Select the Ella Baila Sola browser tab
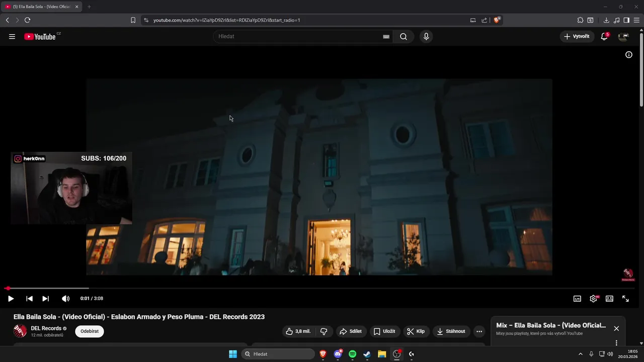Viewport: 644px width, 362px height. pos(42,7)
